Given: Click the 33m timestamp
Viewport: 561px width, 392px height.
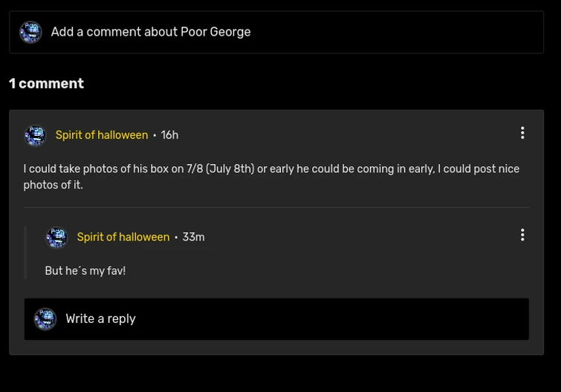Looking at the screenshot, I should pyautogui.click(x=193, y=238).
